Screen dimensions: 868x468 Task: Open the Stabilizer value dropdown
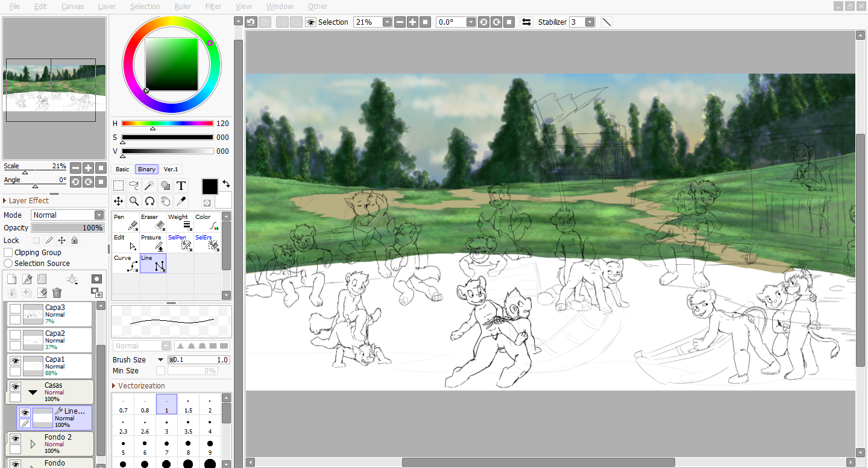coord(590,22)
